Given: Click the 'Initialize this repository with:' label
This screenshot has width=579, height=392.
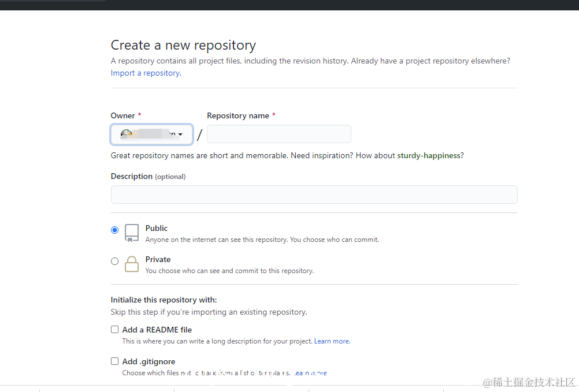Looking at the screenshot, I should click(x=164, y=300).
